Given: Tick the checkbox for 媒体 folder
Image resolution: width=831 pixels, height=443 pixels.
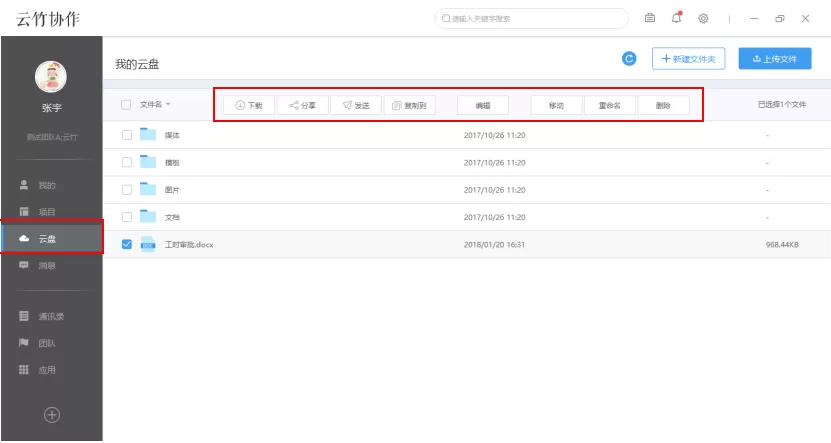Looking at the screenshot, I should coord(127,135).
